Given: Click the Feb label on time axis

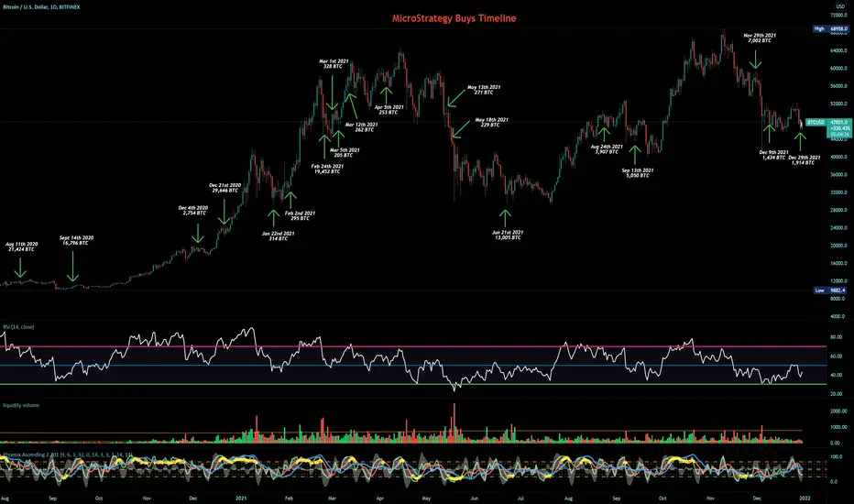Looking at the screenshot, I should [x=289, y=498].
